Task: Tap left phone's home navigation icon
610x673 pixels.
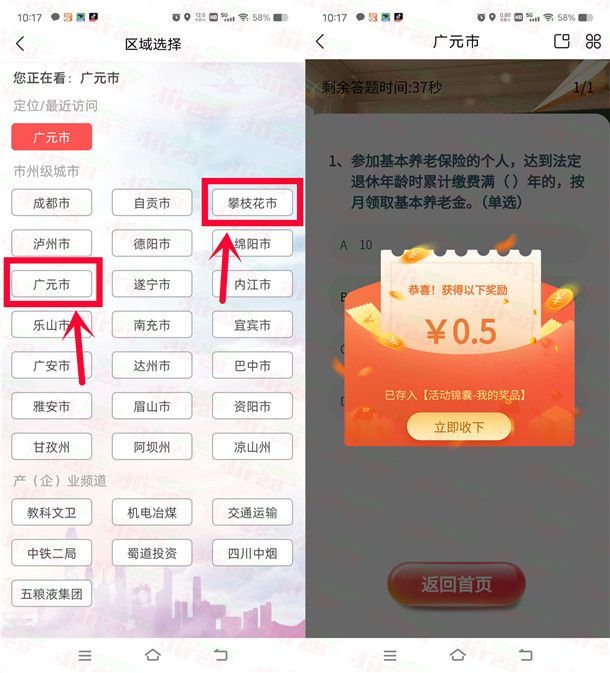Action: (x=152, y=655)
